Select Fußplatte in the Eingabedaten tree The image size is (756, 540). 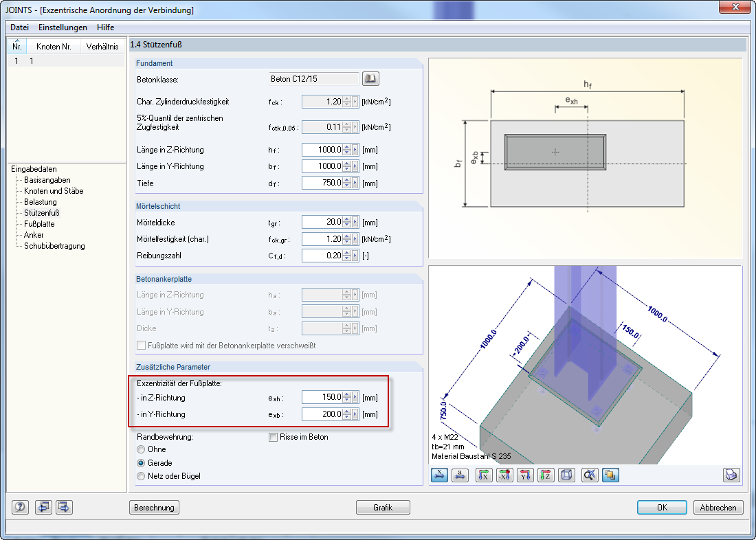[40, 224]
